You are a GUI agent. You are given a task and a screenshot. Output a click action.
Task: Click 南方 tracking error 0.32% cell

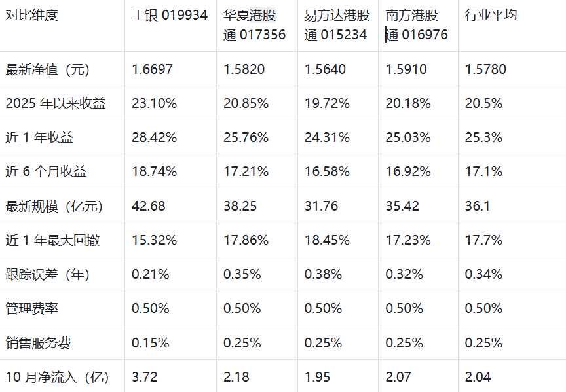pos(418,274)
